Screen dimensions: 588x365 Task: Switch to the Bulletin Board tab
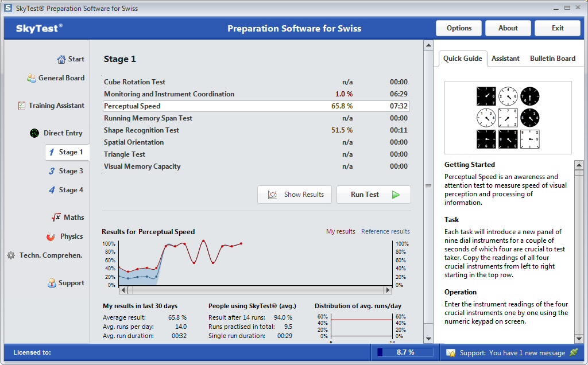pyautogui.click(x=552, y=59)
